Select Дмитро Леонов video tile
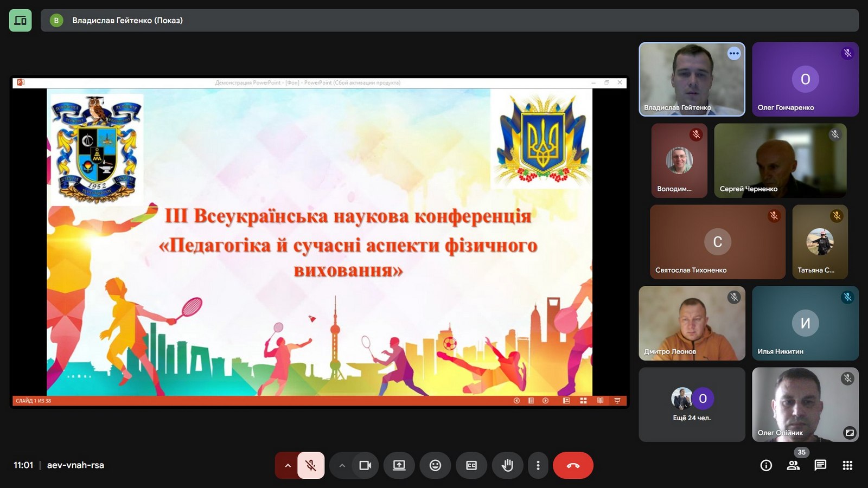Image resolution: width=868 pixels, height=488 pixels. tap(692, 323)
